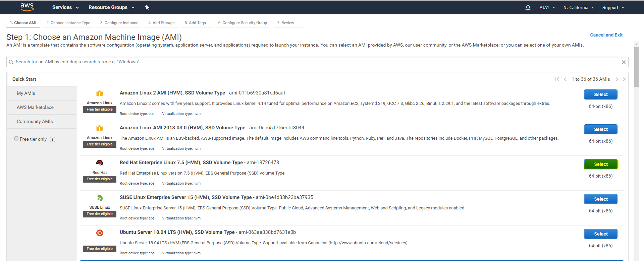Click the Amazon Linux 2018.03 AMI icon
This screenshot has height=261, width=644.
coord(100,128)
